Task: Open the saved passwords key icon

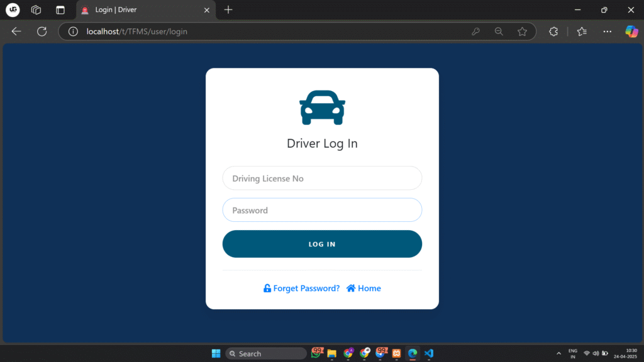Action: point(475,31)
